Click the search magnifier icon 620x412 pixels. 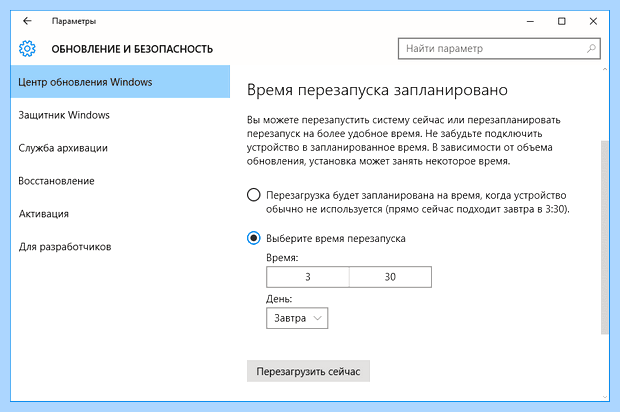point(591,48)
